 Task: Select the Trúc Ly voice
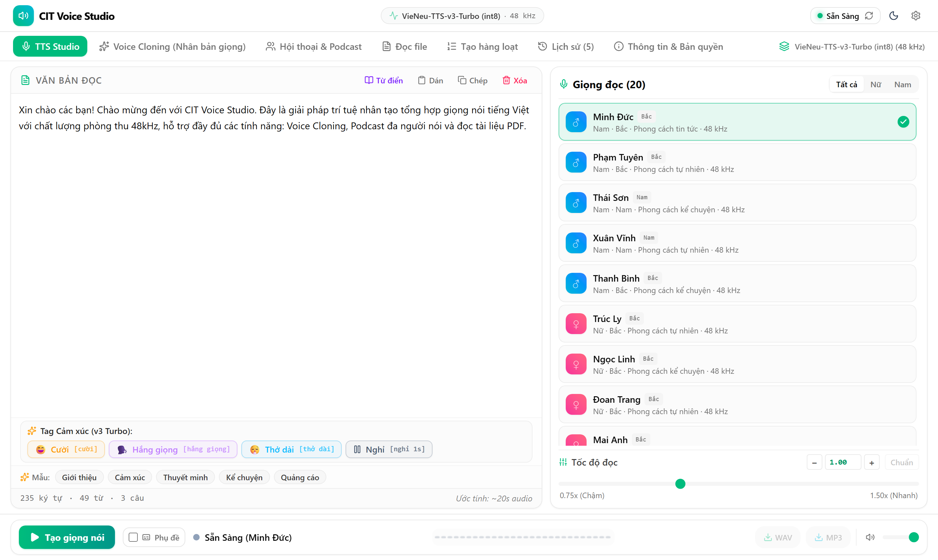point(737,324)
